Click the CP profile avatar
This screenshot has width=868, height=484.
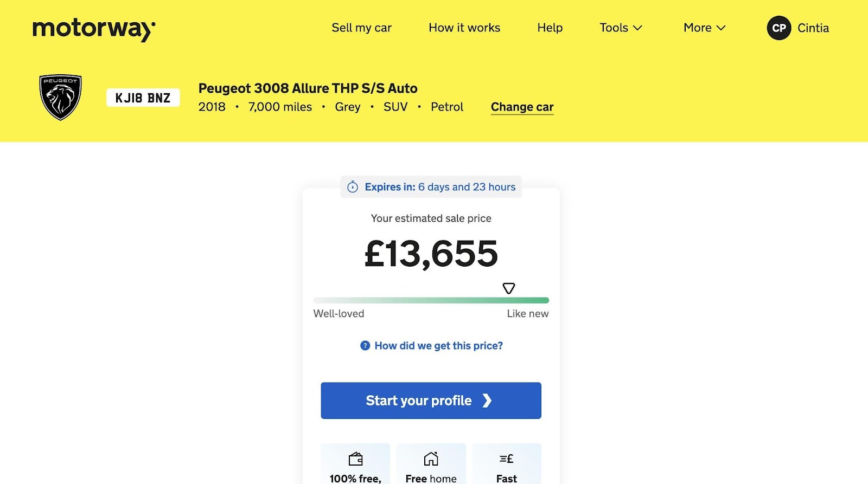coord(778,28)
